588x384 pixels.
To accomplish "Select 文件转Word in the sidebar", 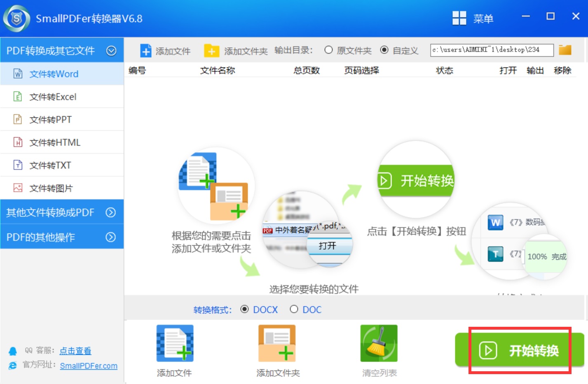I will (x=62, y=74).
